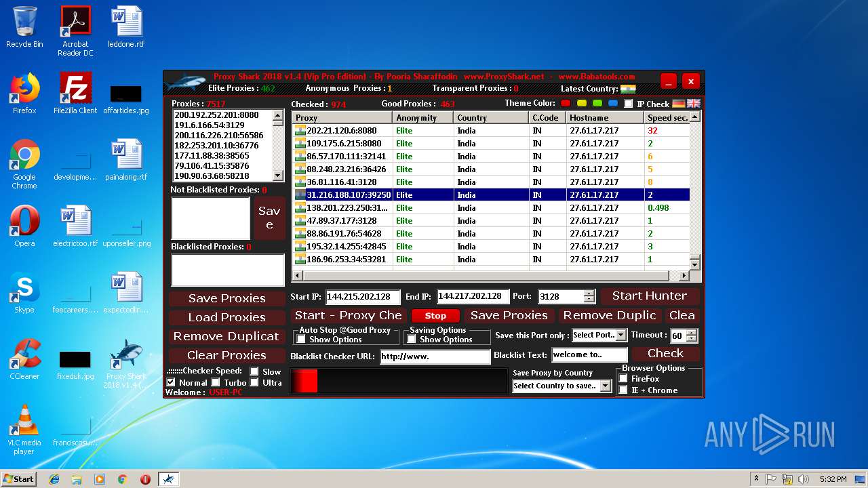Click Proxy Shark taskbar button
This screenshot has height=488, width=868.
[x=168, y=479]
